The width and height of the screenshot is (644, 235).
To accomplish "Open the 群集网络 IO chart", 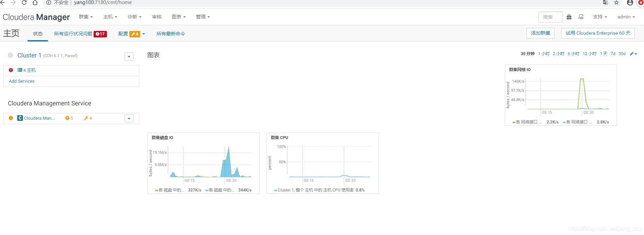I will pos(561,95).
